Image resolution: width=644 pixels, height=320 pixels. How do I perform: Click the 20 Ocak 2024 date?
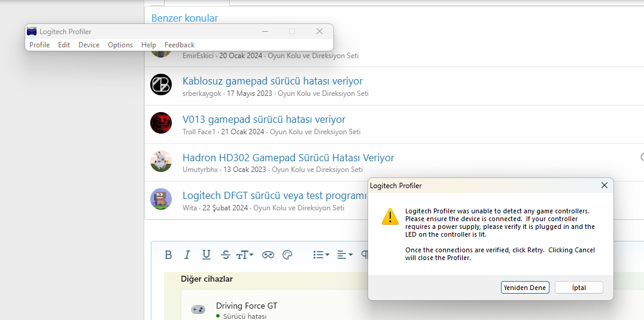241,56
